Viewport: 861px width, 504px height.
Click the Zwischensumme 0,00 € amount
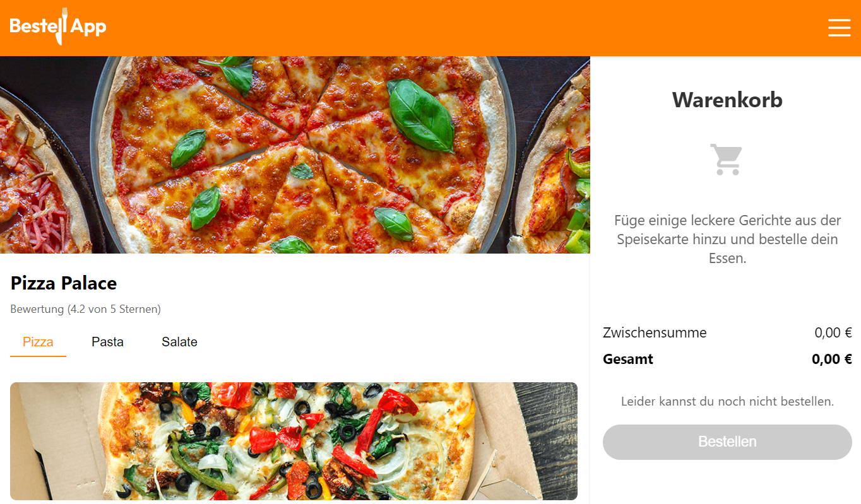tap(833, 332)
